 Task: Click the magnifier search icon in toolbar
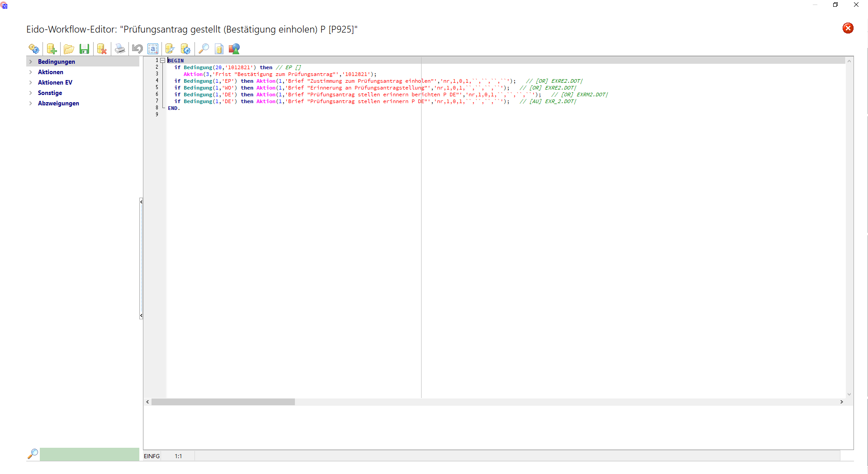tap(204, 49)
